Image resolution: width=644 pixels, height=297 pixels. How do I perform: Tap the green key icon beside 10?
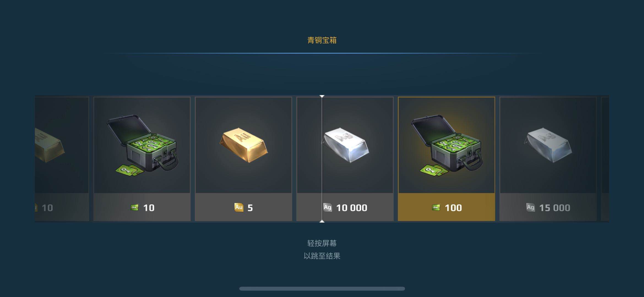point(134,208)
